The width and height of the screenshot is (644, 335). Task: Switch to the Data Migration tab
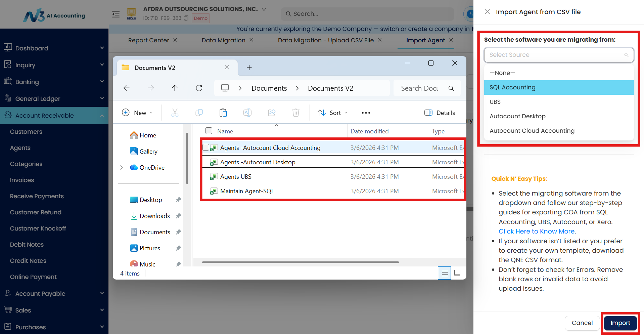pos(224,40)
